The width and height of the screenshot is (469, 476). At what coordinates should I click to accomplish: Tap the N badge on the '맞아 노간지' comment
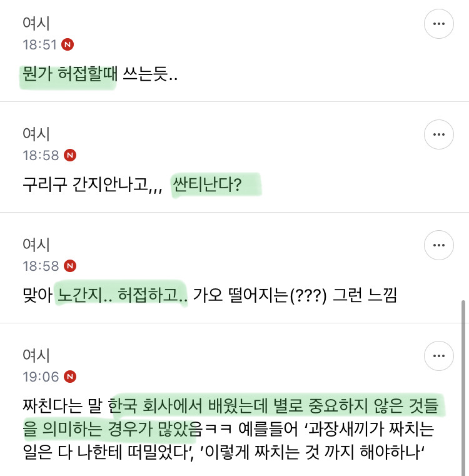[70, 265]
